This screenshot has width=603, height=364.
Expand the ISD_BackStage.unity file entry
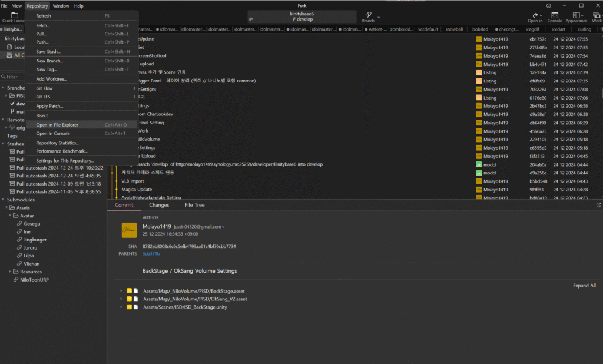click(122, 307)
